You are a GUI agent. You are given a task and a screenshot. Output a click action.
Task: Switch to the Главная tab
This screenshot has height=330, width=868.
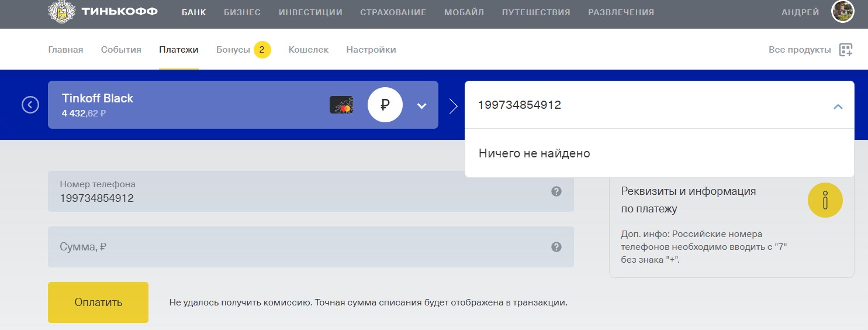(x=65, y=50)
